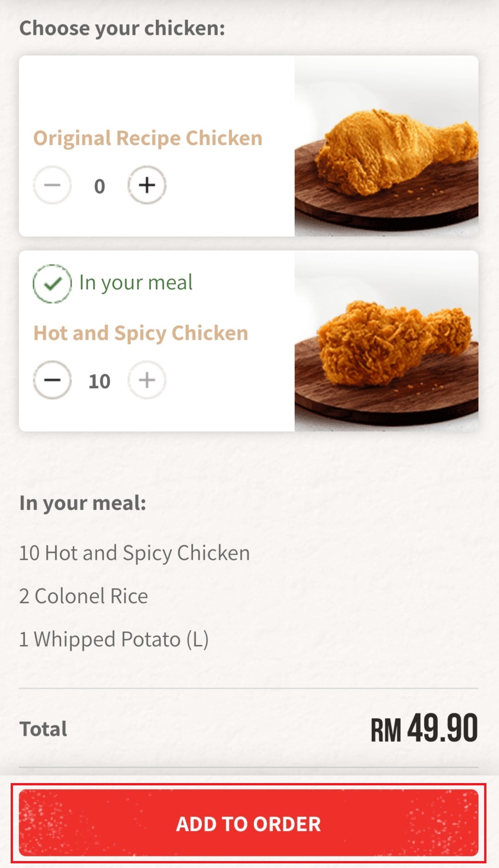
Task: Select the Hot and Spicy Chicken title
Action: click(141, 333)
